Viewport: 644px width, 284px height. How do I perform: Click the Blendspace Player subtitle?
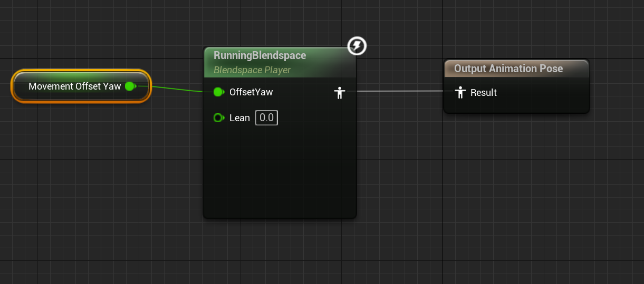coord(252,70)
